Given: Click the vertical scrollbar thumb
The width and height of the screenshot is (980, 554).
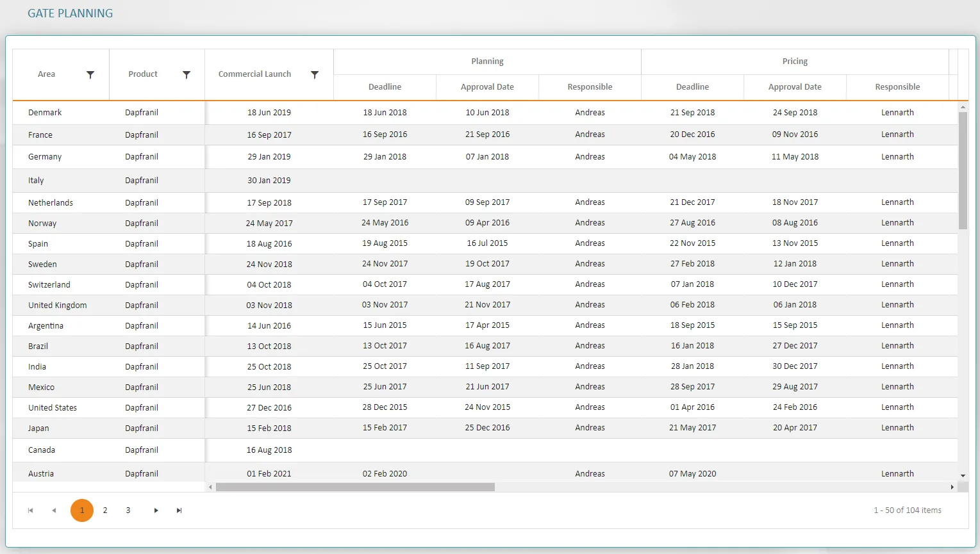Looking at the screenshot, I should coord(963,170).
